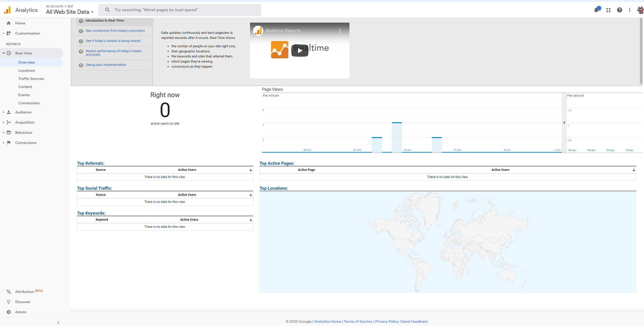
Task: Click the Admin gear icon
Action: [9, 312]
